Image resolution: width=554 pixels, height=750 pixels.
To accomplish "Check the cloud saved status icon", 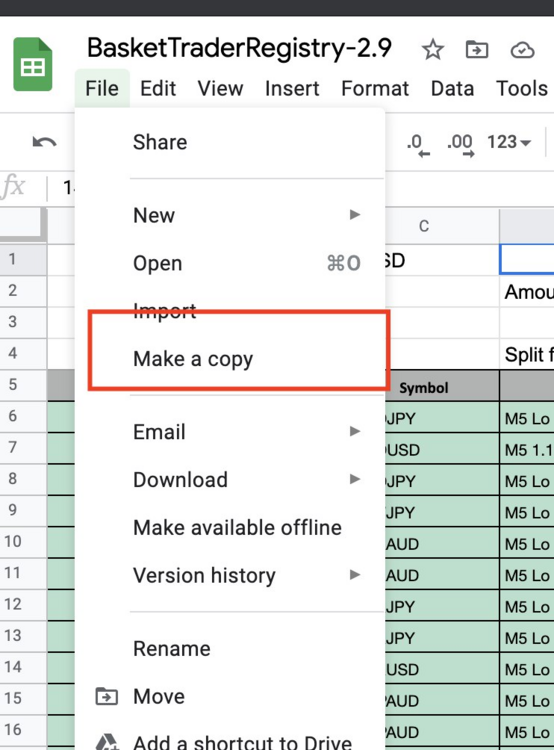I will [522, 50].
